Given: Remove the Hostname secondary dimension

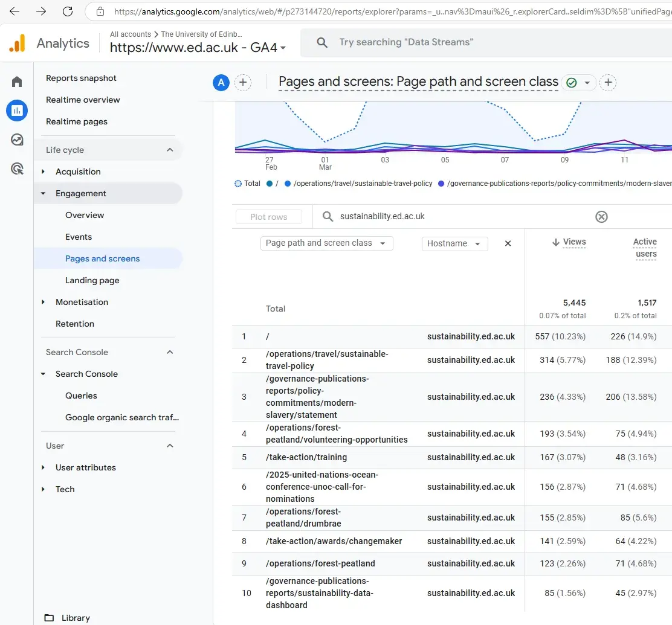Looking at the screenshot, I should tap(508, 243).
